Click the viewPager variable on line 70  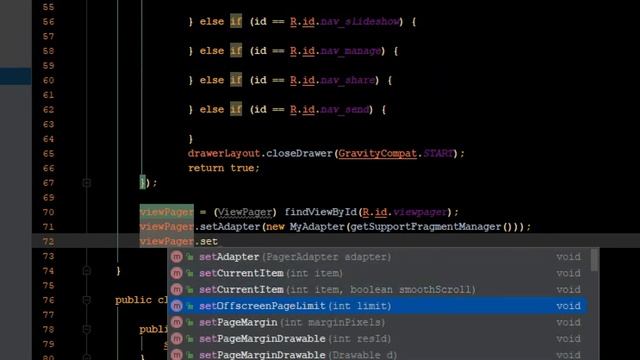click(167, 212)
